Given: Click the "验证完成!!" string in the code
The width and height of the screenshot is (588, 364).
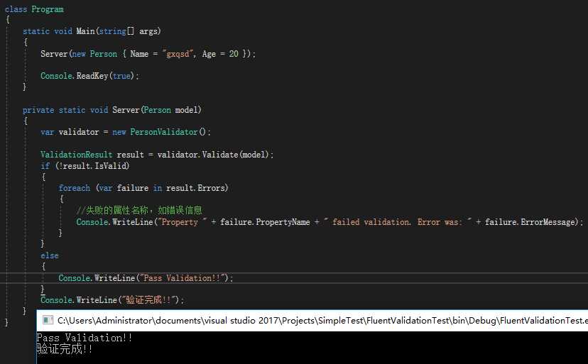Looking at the screenshot, I should [148, 300].
